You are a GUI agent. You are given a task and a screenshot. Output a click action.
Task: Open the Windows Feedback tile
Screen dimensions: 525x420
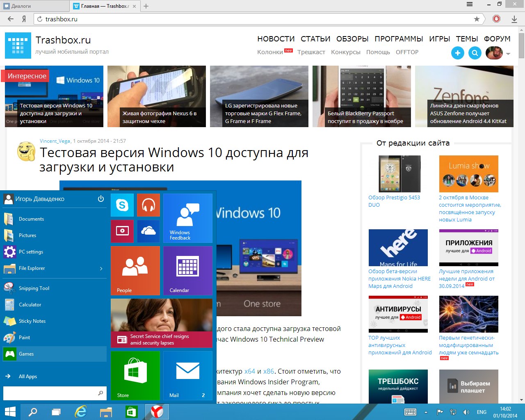pos(188,218)
